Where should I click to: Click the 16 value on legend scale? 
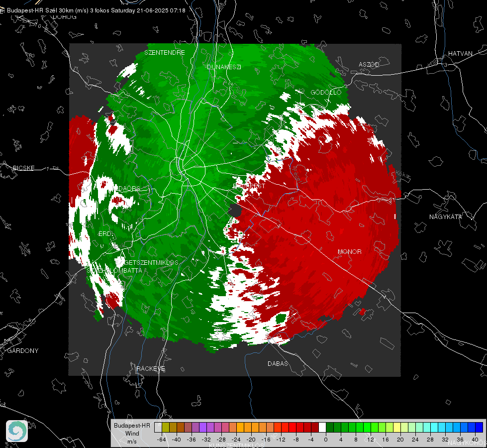pyautogui.click(x=386, y=440)
